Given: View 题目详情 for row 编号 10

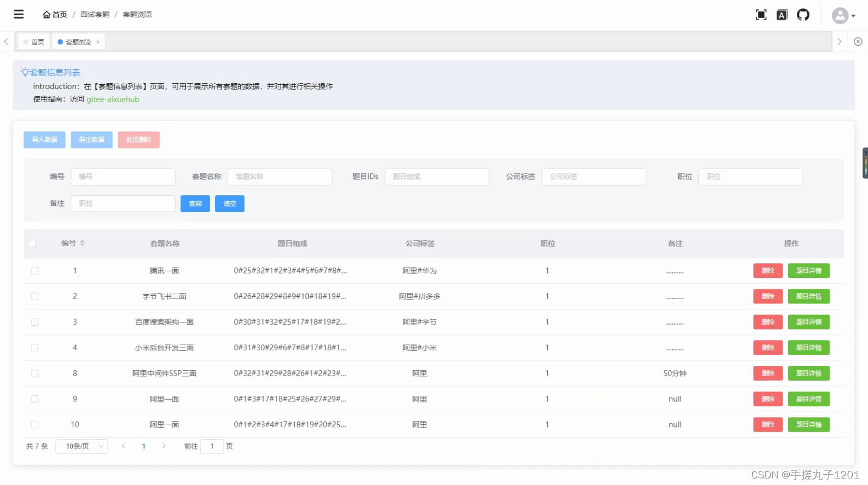Looking at the screenshot, I should pyautogui.click(x=809, y=424).
